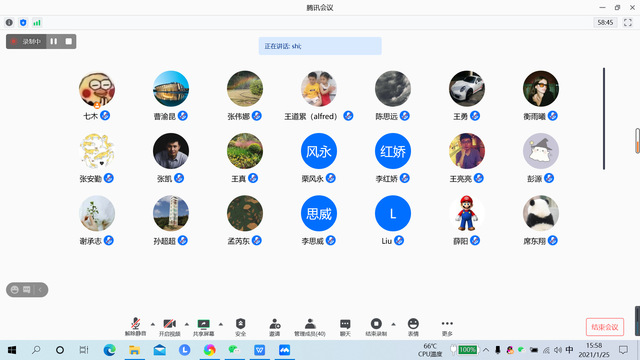Click the participant list vertical scrollbar
This screenshot has height=360, width=640.
tap(604, 118)
